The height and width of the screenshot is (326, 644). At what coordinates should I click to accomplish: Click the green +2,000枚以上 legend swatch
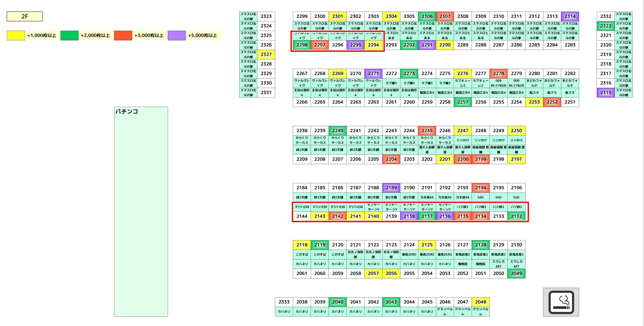coord(69,35)
